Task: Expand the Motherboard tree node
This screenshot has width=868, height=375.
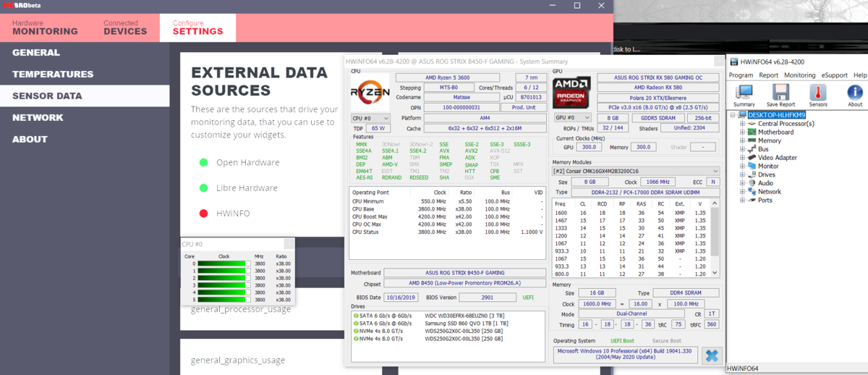Action: coord(742,132)
